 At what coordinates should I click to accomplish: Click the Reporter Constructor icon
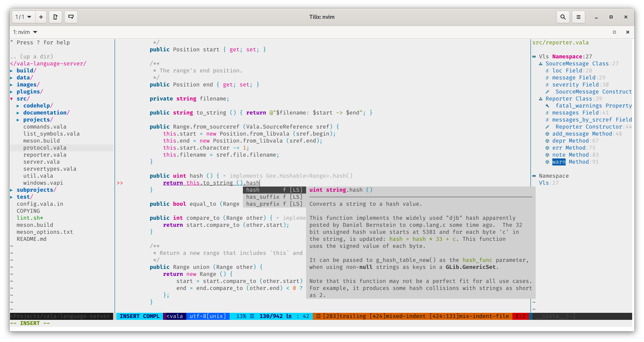548,127
